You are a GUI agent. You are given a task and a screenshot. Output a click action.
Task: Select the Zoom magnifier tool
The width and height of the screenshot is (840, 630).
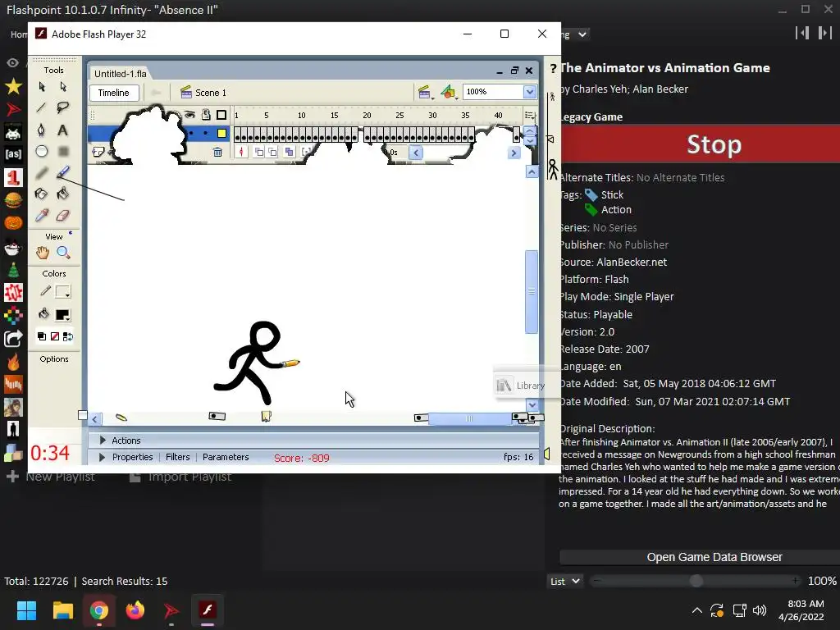(63, 253)
